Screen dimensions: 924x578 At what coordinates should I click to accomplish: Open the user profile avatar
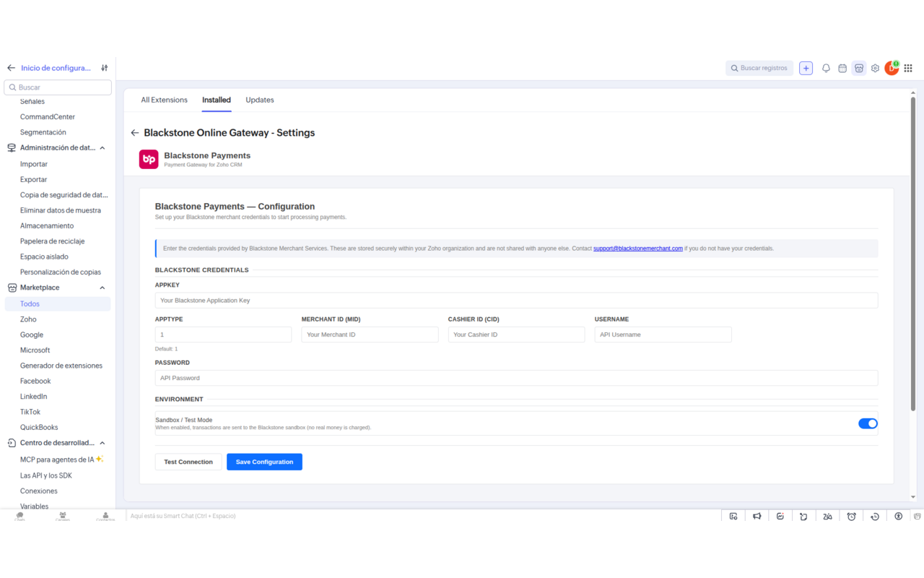click(x=892, y=68)
